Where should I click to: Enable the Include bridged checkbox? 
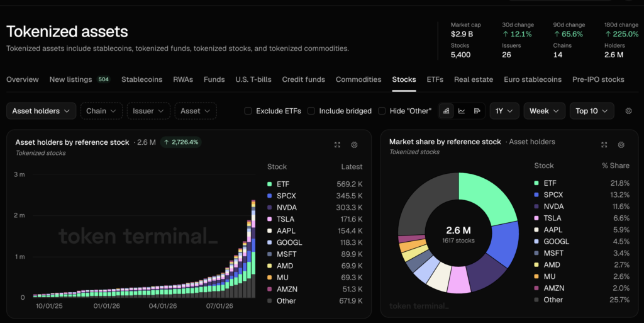311,111
